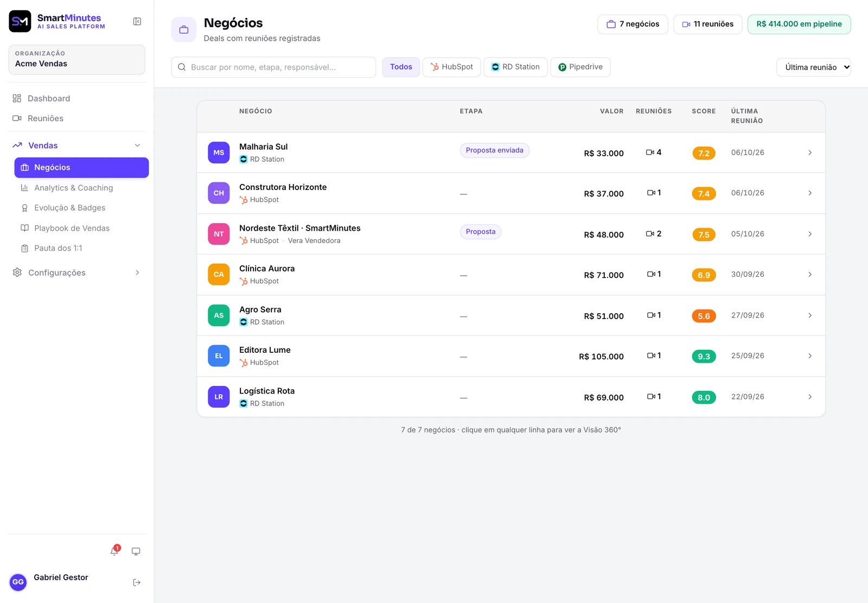Click the CH avatar for Construtora Horizonte
This screenshot has width=868, height=603.
pyautogui.click(x=219, y=193)
